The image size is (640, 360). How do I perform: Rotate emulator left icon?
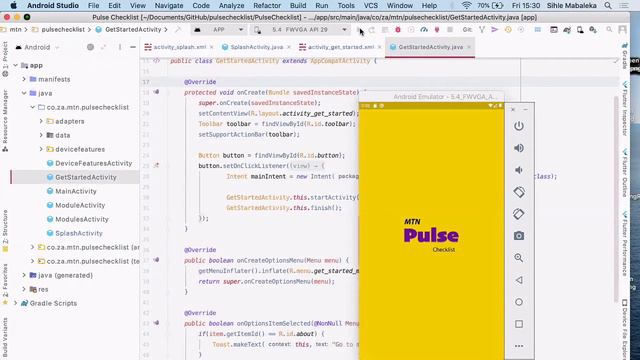pyautogui.click(x=519, y=192)
